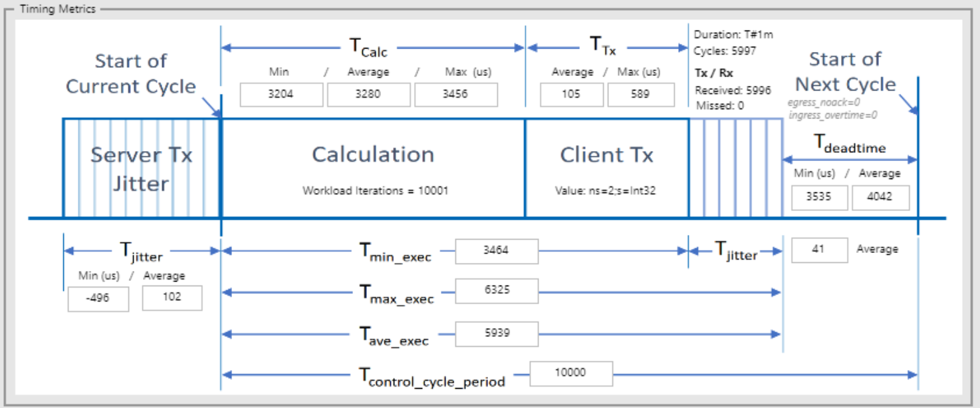Click the TCalc label above Calculation
Viewport: 980px width, 408px height.
coord(368,47)
